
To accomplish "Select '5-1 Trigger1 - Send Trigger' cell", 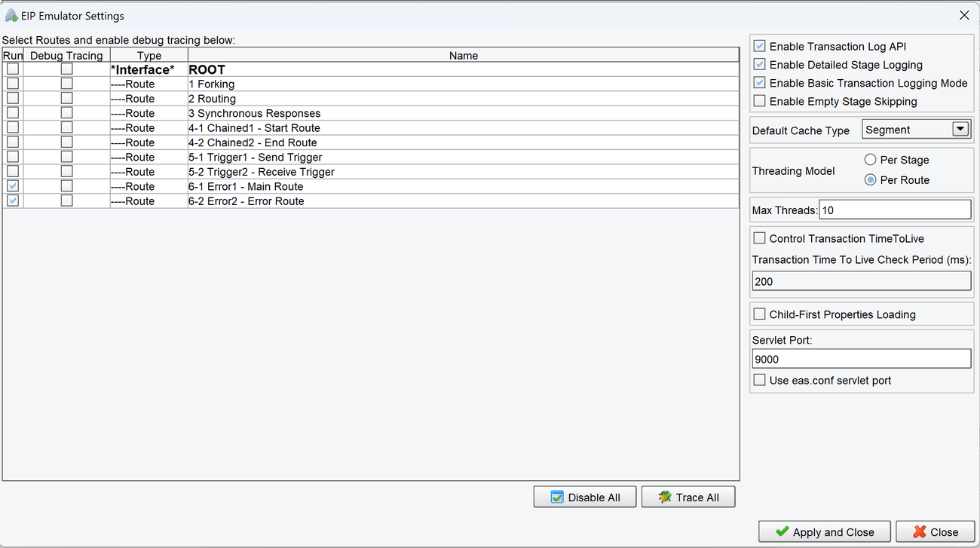I will pos(464,157).
